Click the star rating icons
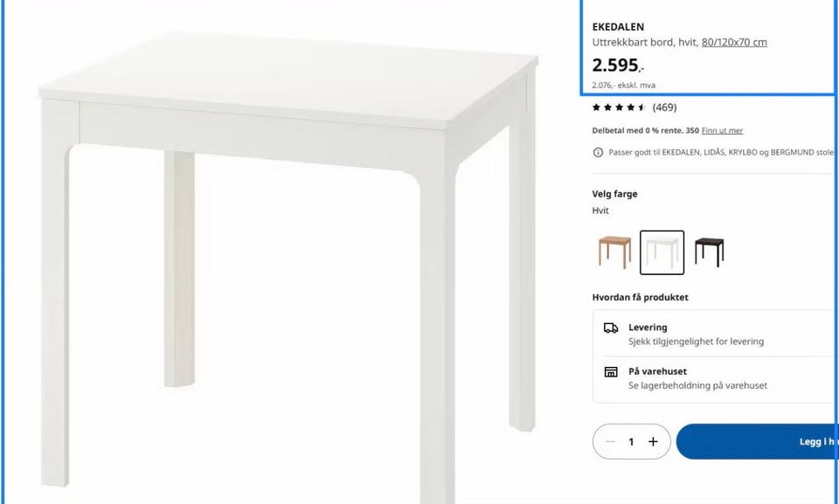Viewport: 839px width, 504px height. 619,107
